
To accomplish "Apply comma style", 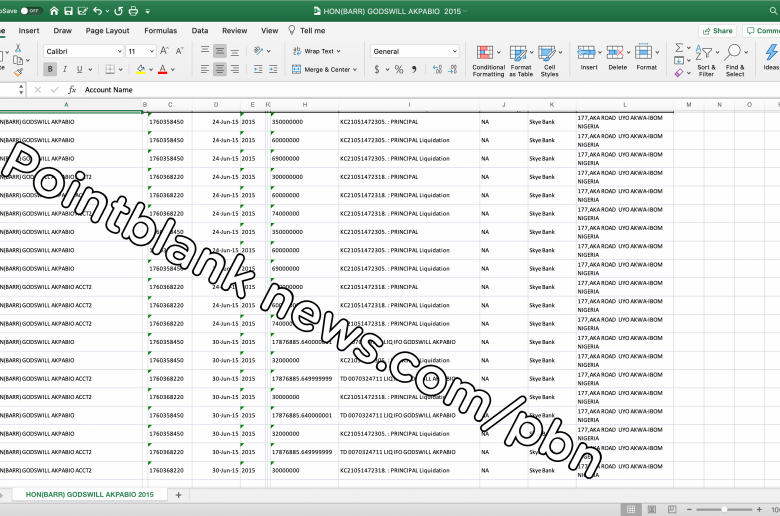I will [414, 69].
